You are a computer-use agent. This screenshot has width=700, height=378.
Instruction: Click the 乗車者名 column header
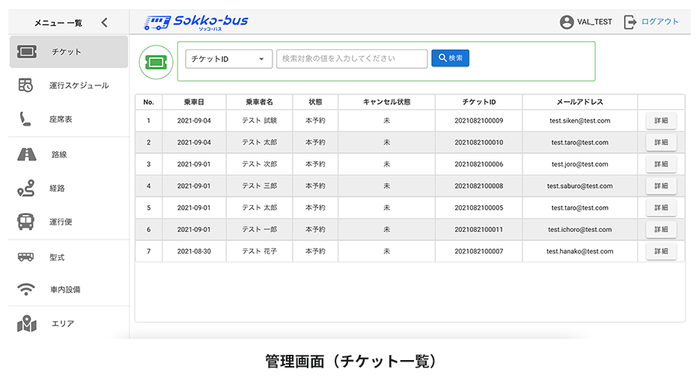(259, 102)
